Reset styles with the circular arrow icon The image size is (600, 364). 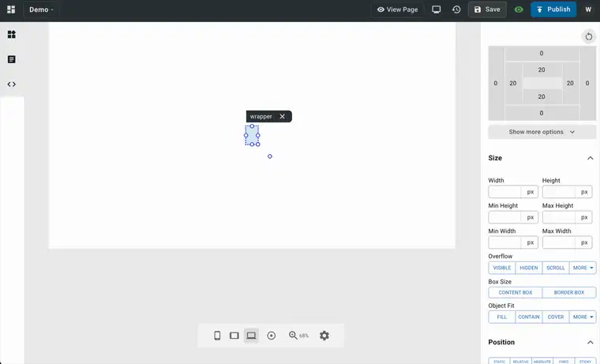point(588,37)
